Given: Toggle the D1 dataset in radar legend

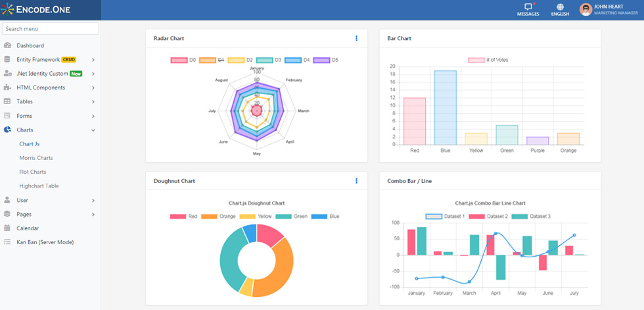Looking at the screenshot, I should point(212,60).
